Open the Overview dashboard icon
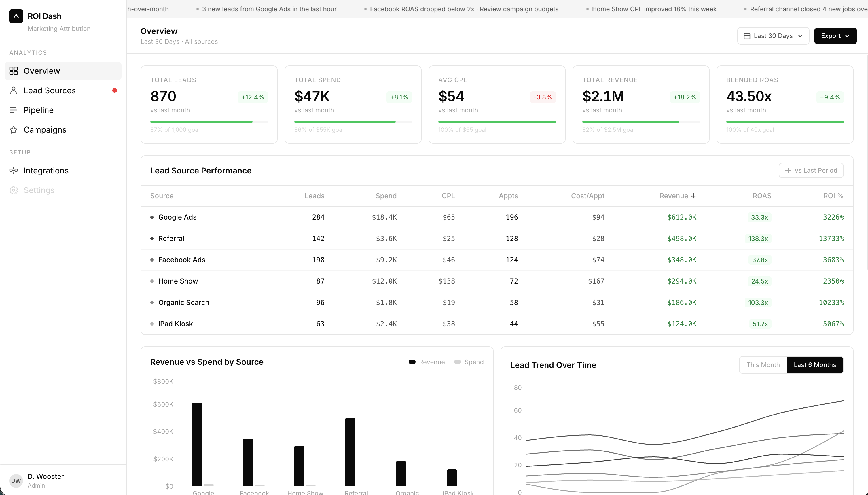868x495 pixels. click(14, 71)
